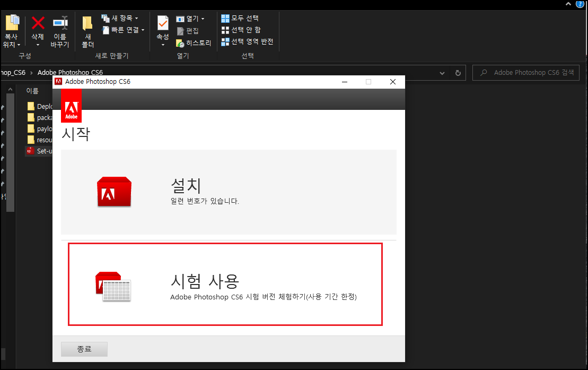Click the red 삭제 delete icon
This screenshot has height=370, width=588.
38,23
